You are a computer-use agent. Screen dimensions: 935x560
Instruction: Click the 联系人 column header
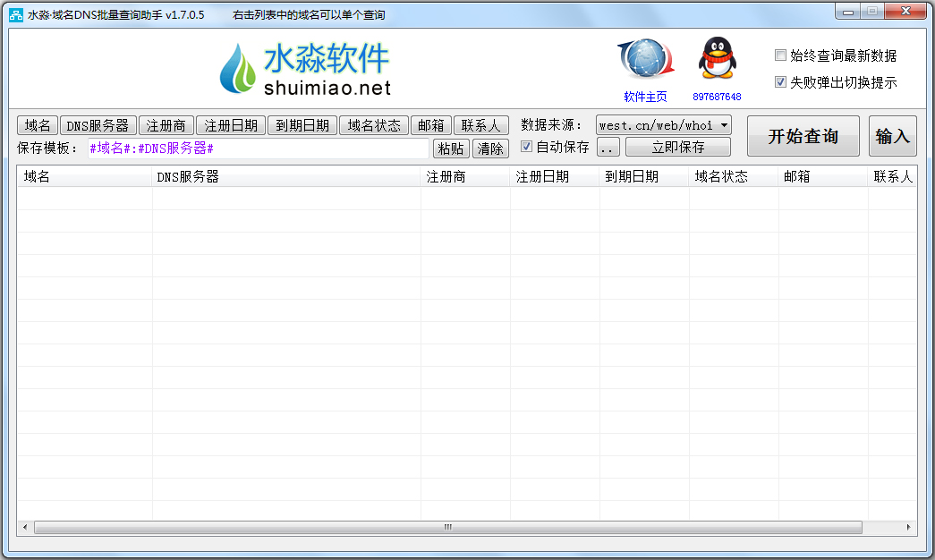tap(893, 176)
